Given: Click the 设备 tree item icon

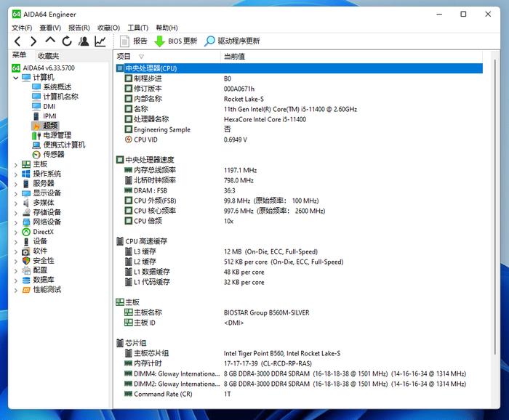Looking at the screenshot, I should (x=26, y=242).
